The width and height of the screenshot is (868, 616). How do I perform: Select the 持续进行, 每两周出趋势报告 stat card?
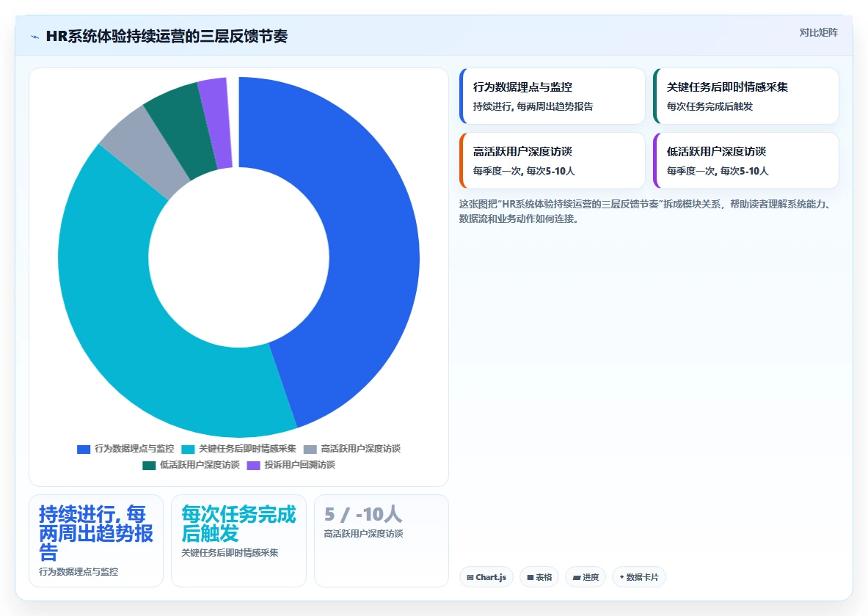pyautogui.click(x=96, y=540)
